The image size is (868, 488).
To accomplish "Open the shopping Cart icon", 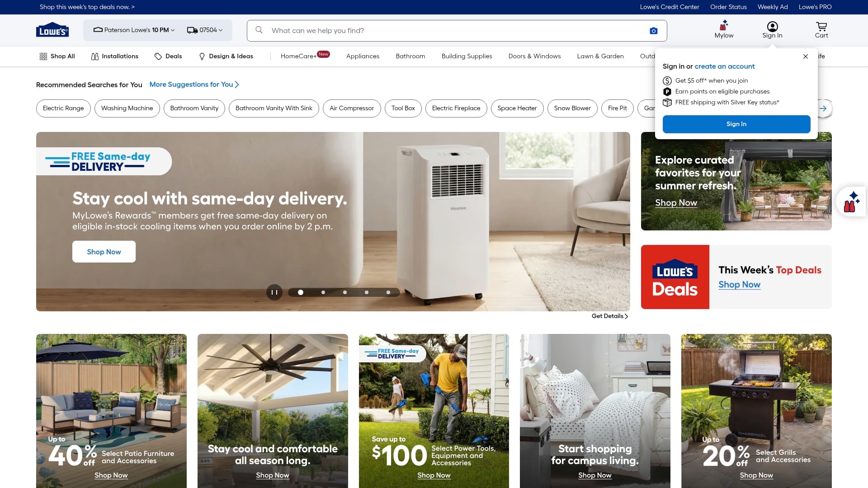I will pos(821,30).
